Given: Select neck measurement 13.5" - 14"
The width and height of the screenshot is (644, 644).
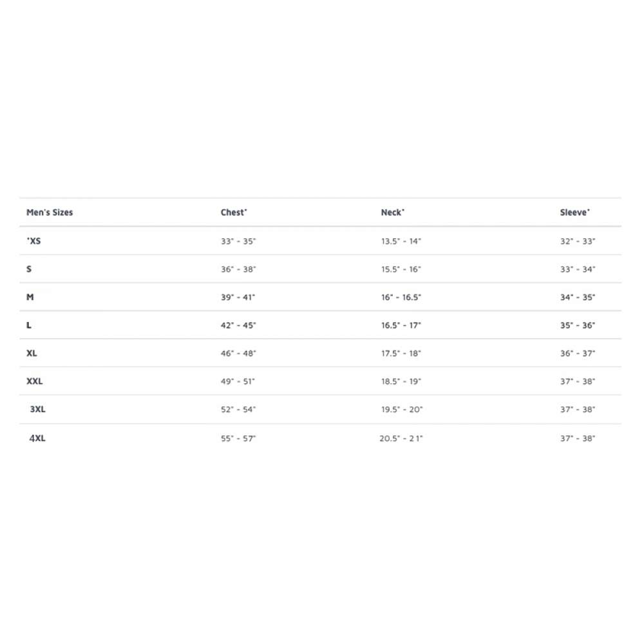Looking at the screenshot, I should pyautogui.click(x=401, y=241).
